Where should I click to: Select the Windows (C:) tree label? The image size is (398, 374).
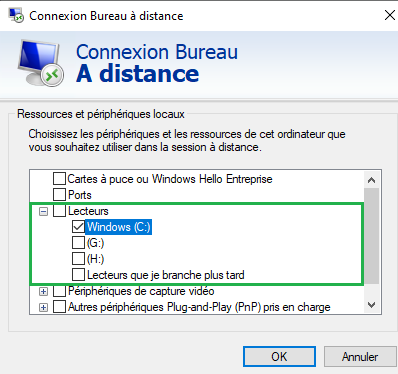coord(119,227)
